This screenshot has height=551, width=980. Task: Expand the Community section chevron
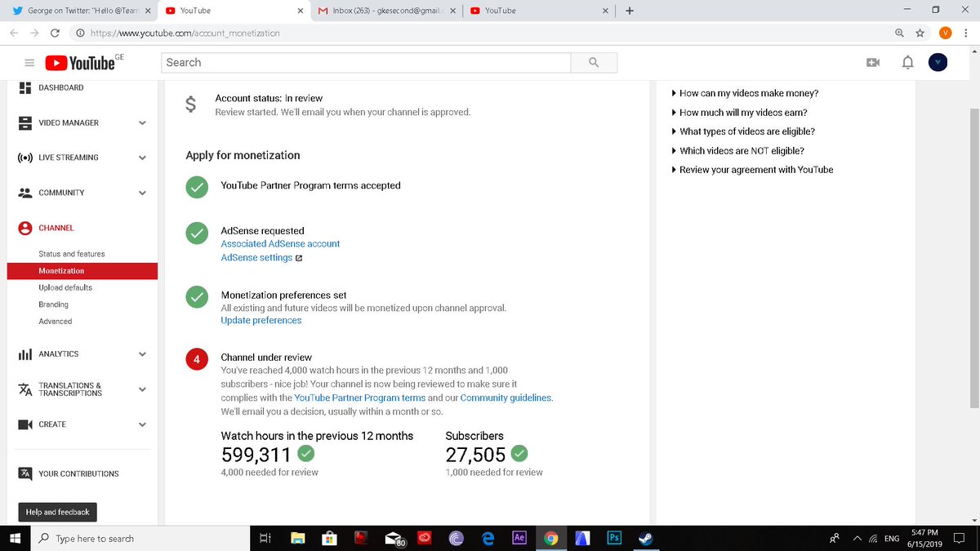pyautogui.click(x=142, y=193)
